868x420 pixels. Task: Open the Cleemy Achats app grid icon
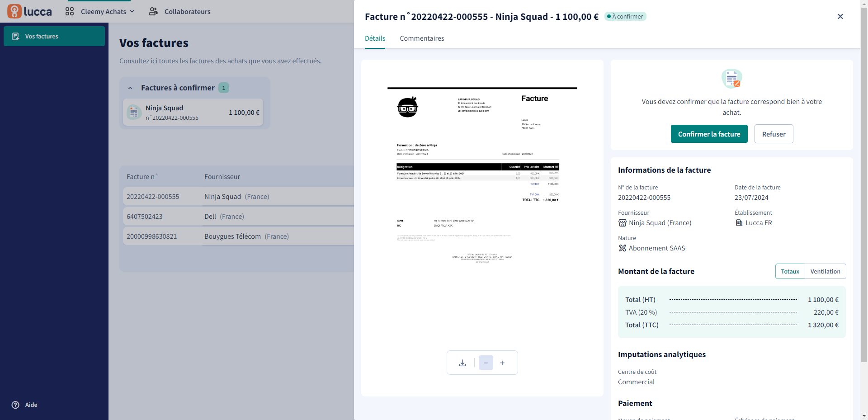pyautogui.click(x=70, y=11)
